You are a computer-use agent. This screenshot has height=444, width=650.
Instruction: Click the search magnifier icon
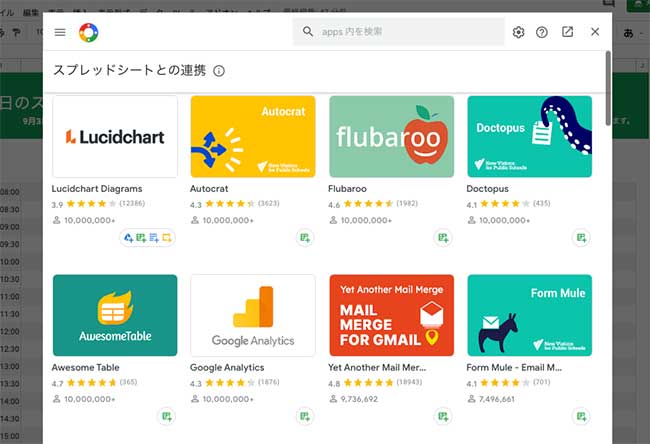(308, 32)
